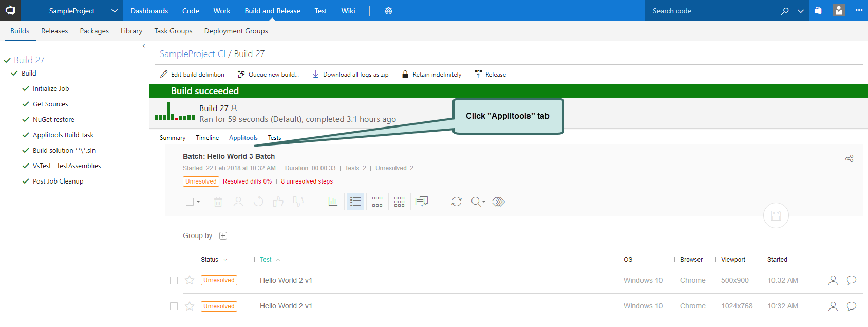Switch to the list view icon
This screenshot has height=327, width=868.
pos(355,202)
